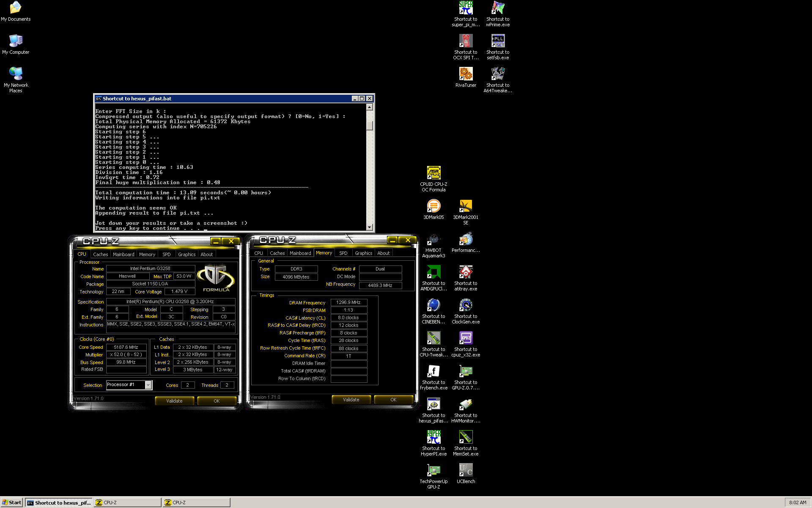Launch the GPU-Z.0.7 shortcut icon
The image size is (812, 508).
point(466,377)
